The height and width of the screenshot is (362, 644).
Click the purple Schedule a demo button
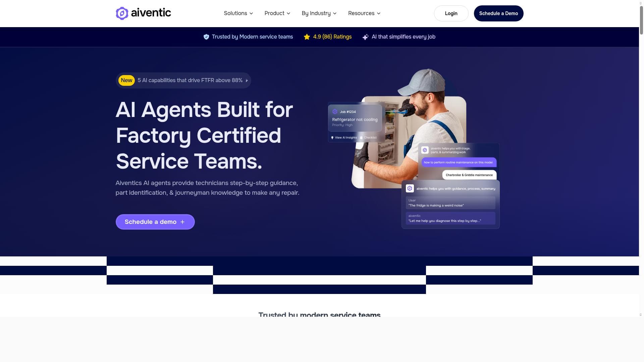(x=155, y=222)
